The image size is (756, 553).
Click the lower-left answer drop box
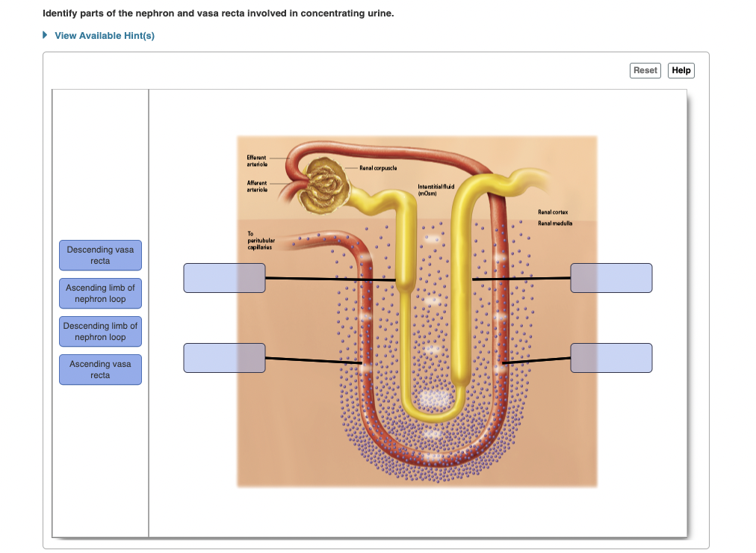tap(224, 358)
